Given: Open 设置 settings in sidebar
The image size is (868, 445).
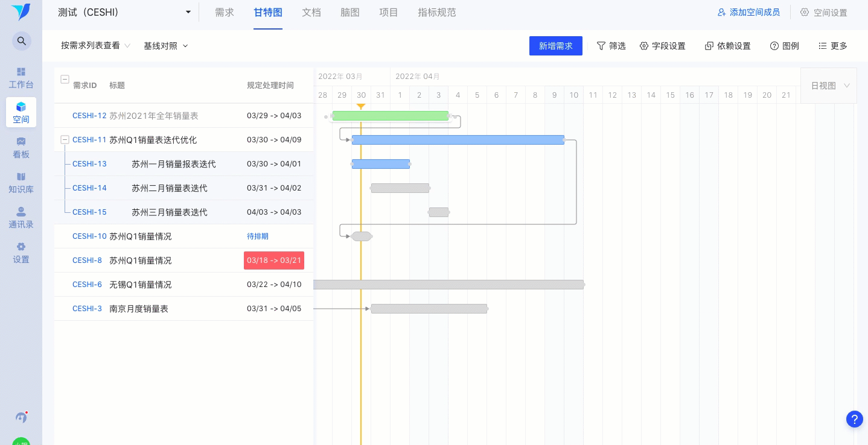Looking at the screenshot, I should point(21,253).
